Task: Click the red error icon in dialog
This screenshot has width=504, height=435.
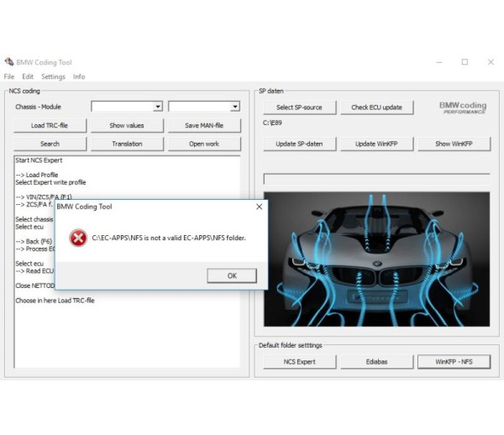Action: [x=77, y=238]
